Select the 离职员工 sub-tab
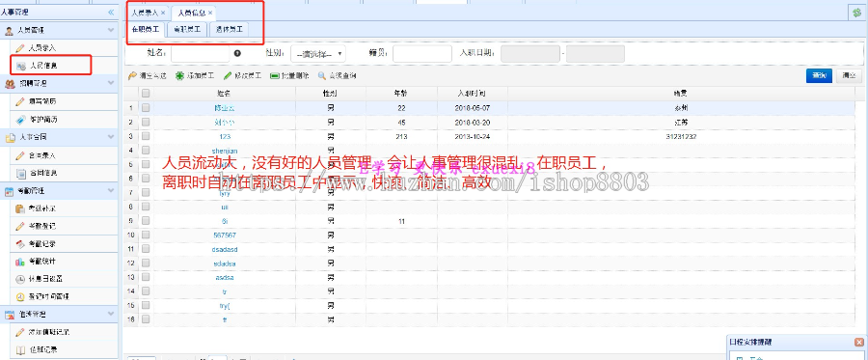868x360 pixels. click(187, 30)
